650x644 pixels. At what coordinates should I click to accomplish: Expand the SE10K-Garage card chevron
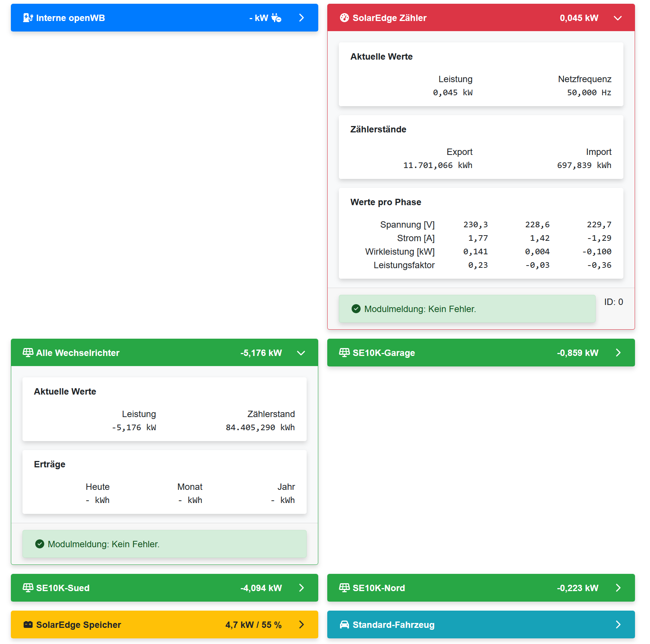(x=618, y=353)
